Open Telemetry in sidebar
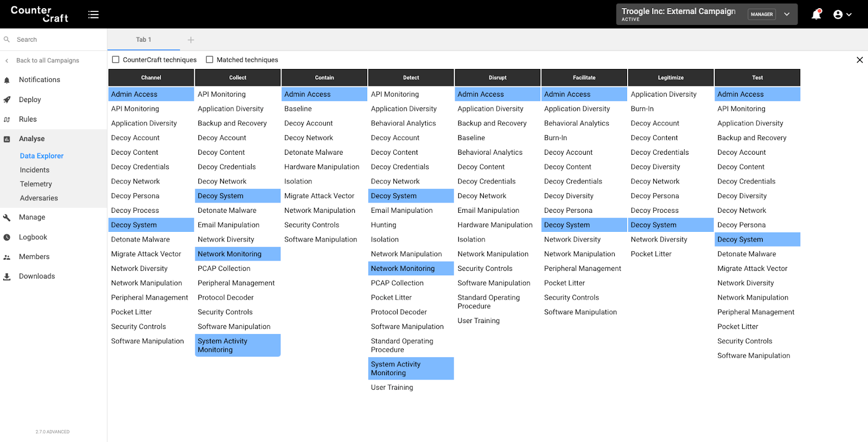 (36, 184)
